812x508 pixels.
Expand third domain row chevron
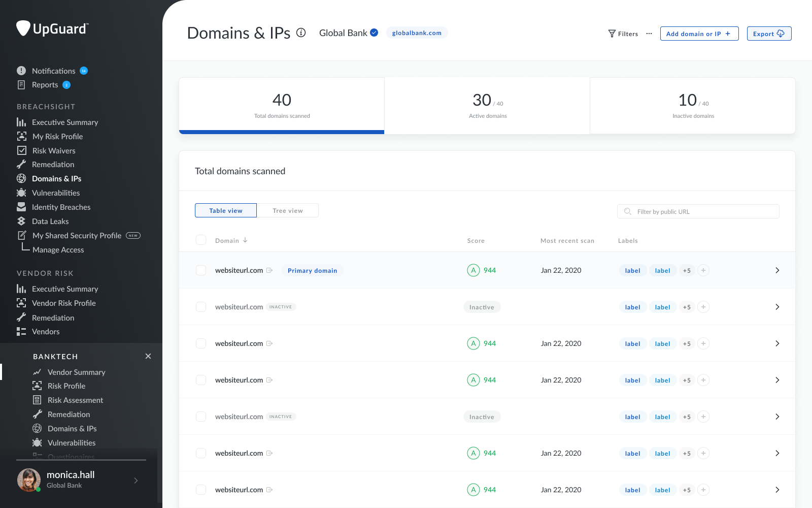(x=777, y=343)
